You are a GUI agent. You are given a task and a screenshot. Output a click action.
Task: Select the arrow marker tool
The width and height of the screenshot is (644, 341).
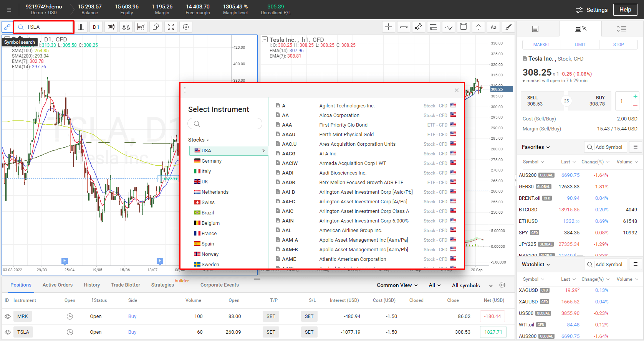click(478, 27)
